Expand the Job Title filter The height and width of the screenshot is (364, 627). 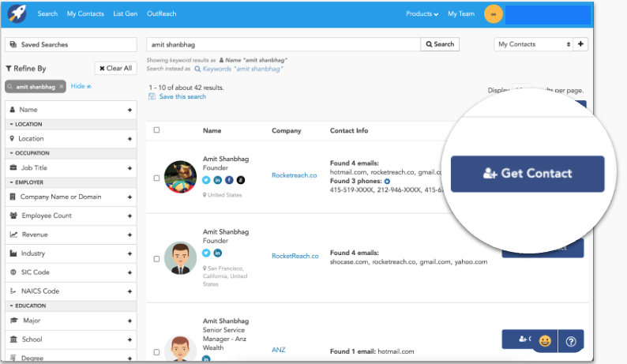tap(71, 168)
